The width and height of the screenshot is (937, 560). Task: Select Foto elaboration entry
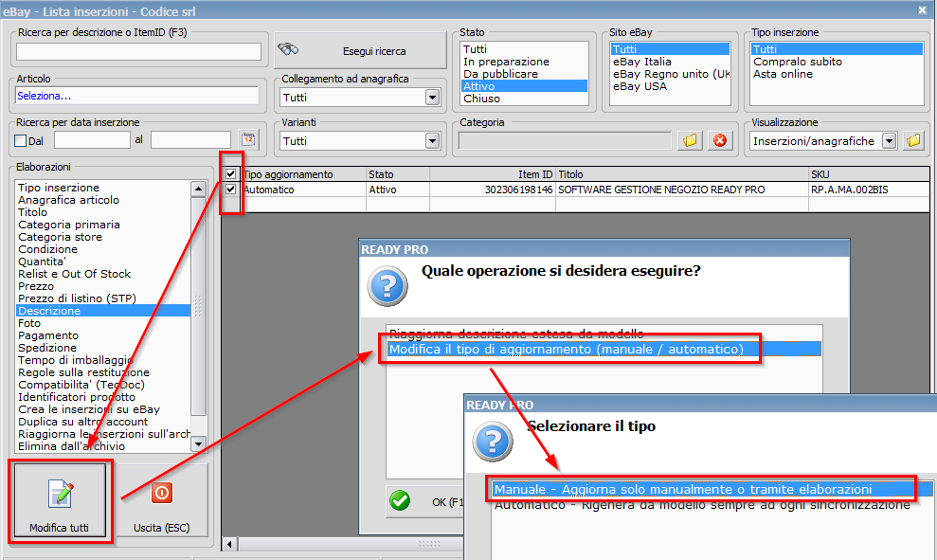[102, 323]
